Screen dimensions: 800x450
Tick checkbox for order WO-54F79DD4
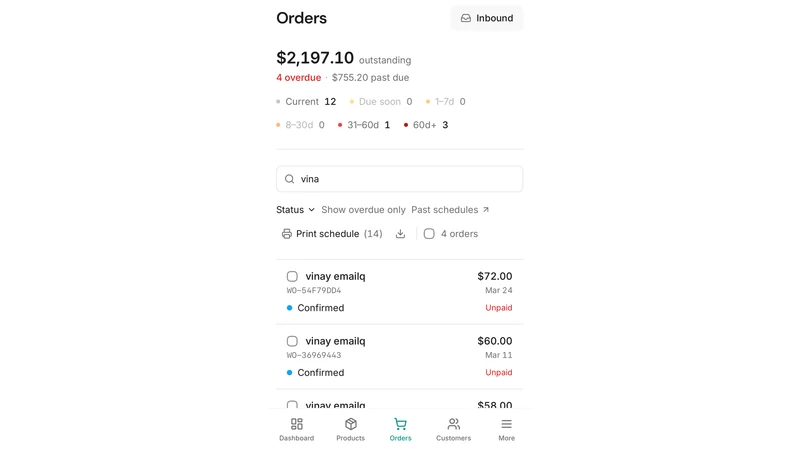pyautogui.click(x=292, y=277)
